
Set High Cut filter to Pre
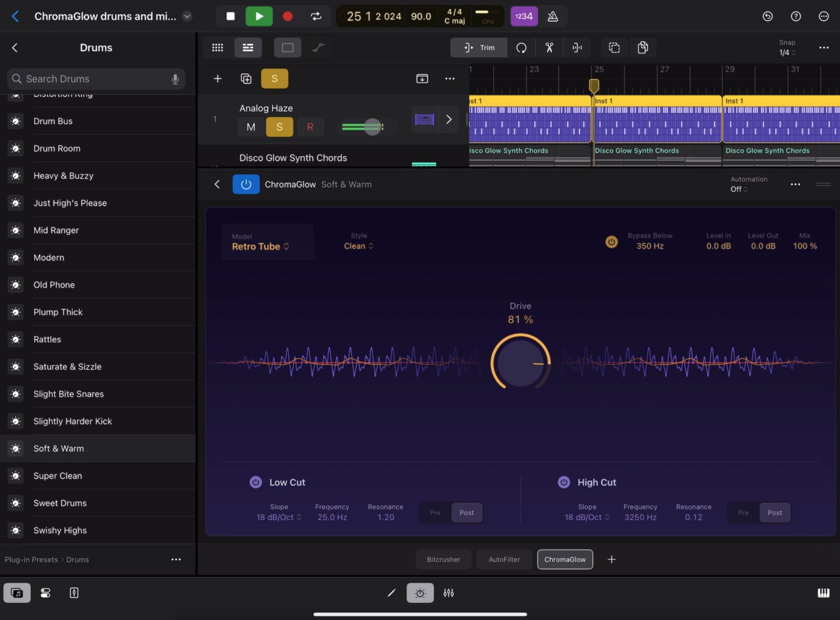pyautogui.click(x=743, y=513)
